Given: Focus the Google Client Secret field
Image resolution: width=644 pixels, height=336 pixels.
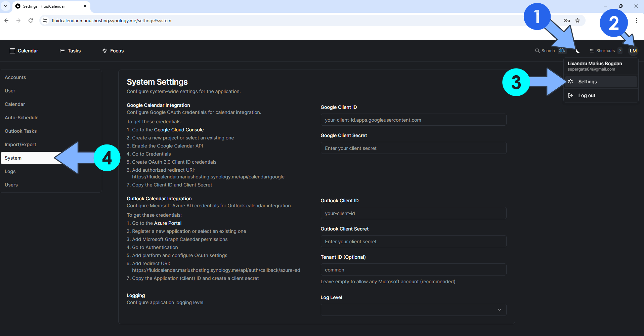Looking at the screenshot, I should [x=413, y=148].
